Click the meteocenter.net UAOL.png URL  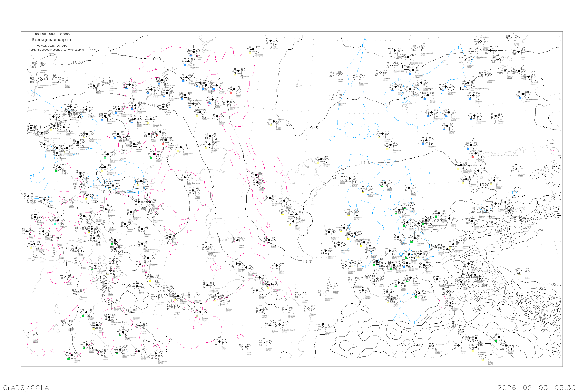pos(55,50)
